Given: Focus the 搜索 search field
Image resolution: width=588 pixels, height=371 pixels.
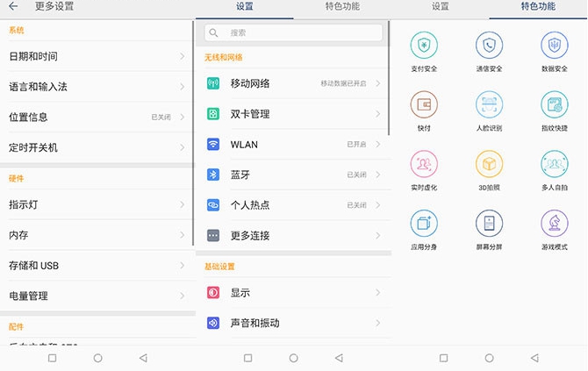Looking at the screenshot, I should [294, 33].
